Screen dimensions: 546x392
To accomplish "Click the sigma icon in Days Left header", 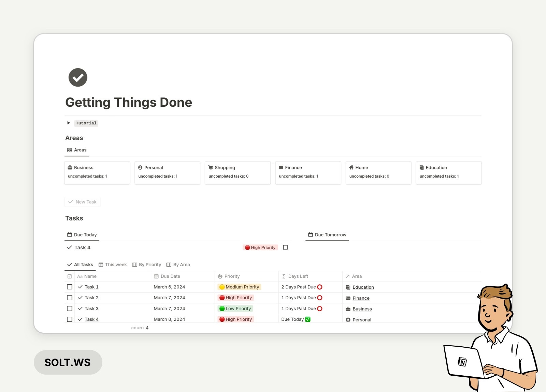I will click(283, 276).
